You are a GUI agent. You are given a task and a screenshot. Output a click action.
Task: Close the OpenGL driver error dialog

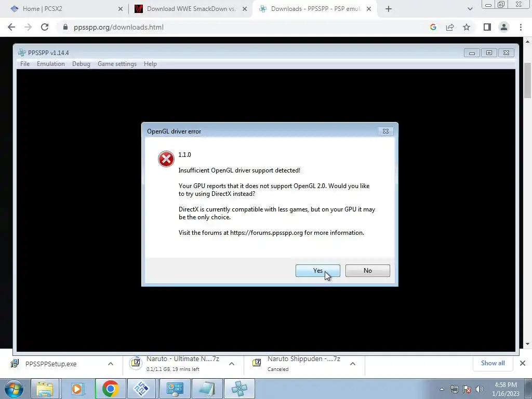[x=385, y=131]
